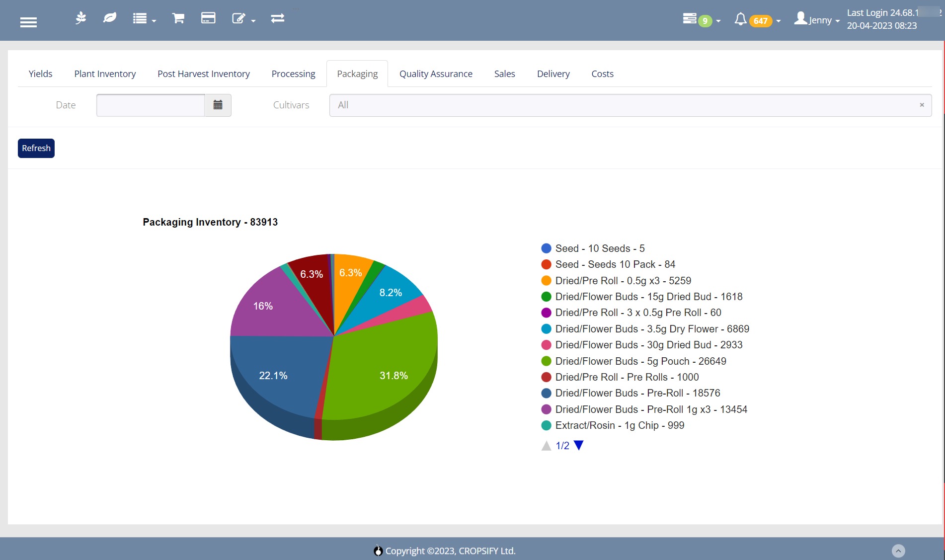Toggle the Dried/Pre Roll 0.5g x3 legend entry

pyautogui.click(x=616, y=281)
